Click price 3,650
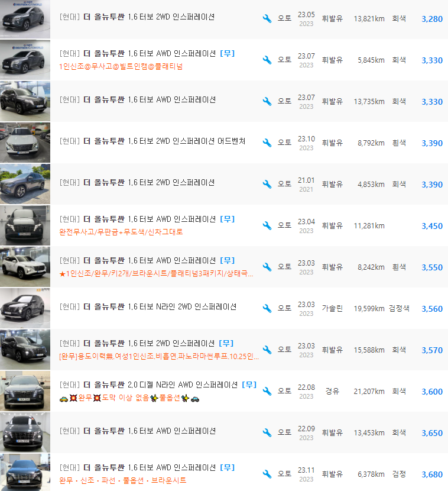 coord(432,434)
